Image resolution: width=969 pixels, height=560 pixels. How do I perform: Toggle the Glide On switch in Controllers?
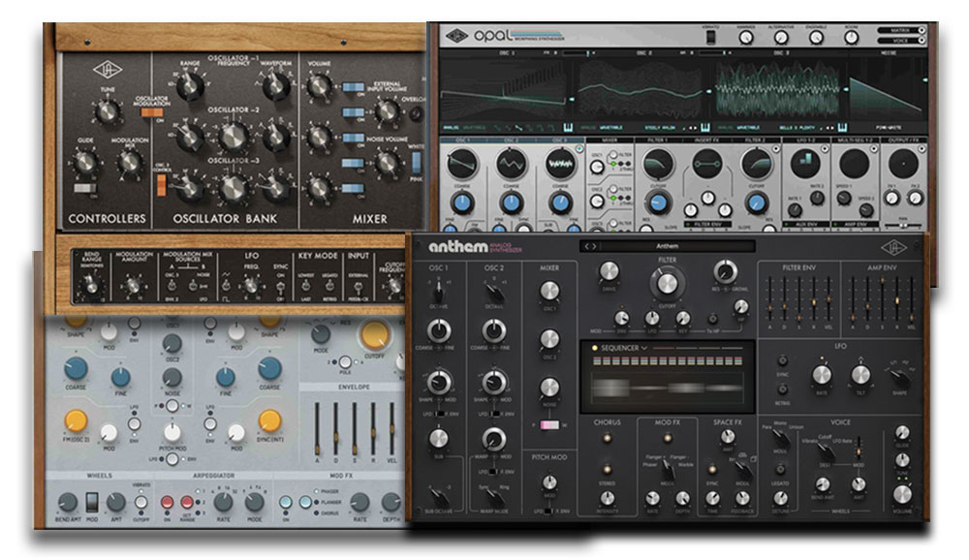[x=84, y=188]
